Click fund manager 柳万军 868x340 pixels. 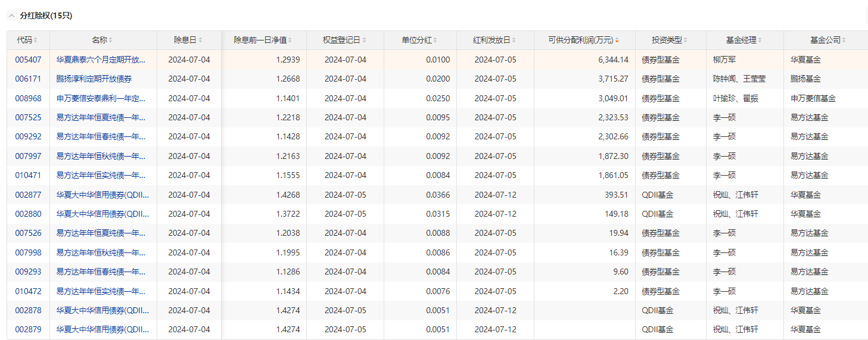(x=724, y=60)
